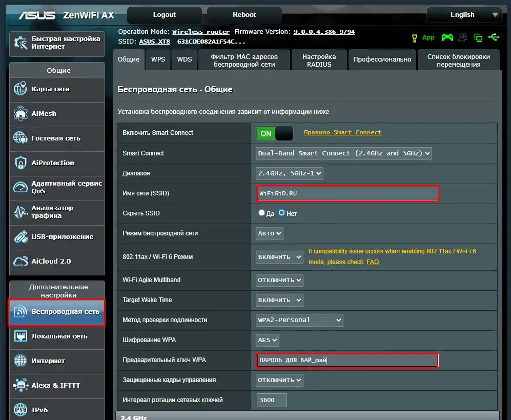Select 'Да' radio button for Hide SSID
The image size is (511, 420).
point(262,213)
